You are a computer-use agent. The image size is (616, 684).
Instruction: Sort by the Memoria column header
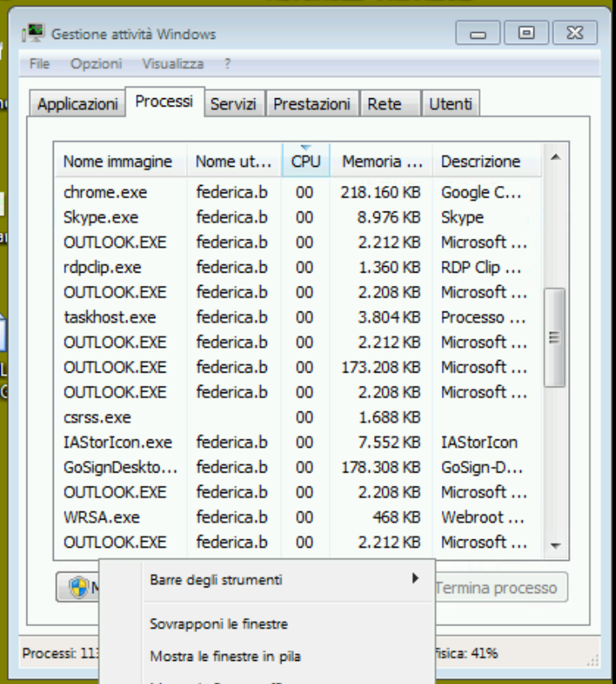pos(381,161)
